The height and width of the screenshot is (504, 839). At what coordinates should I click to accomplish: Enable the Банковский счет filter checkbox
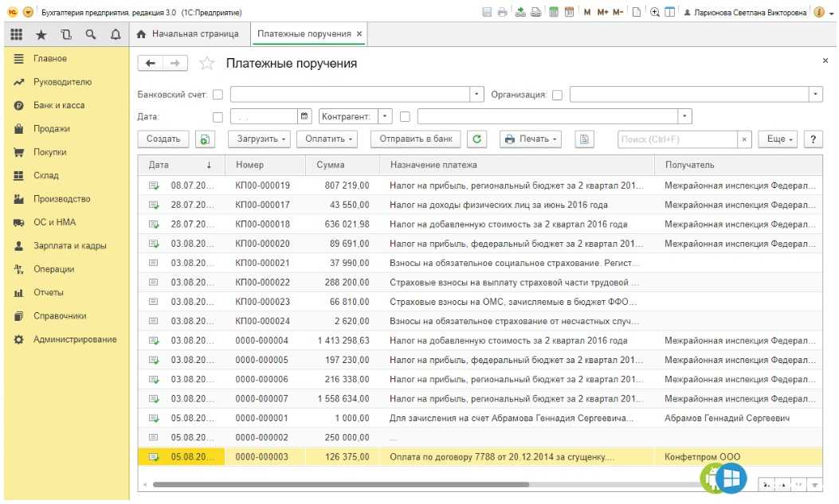pyautogui.click(x=218, y=95)
